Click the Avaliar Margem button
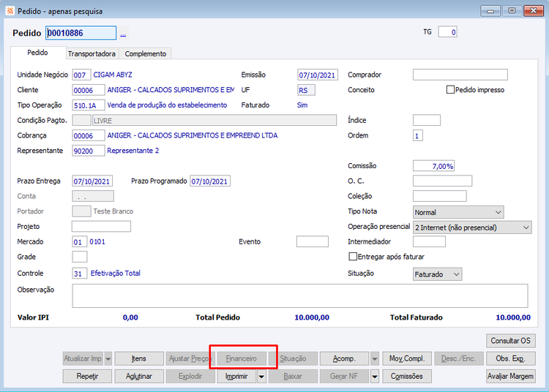549x392 pixels. (510, 377)
